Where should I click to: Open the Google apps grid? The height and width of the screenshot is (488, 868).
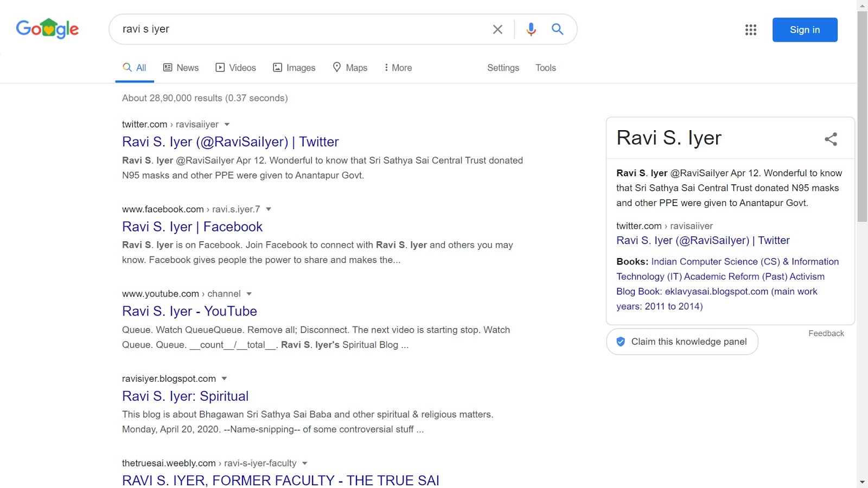click(751, 30)
